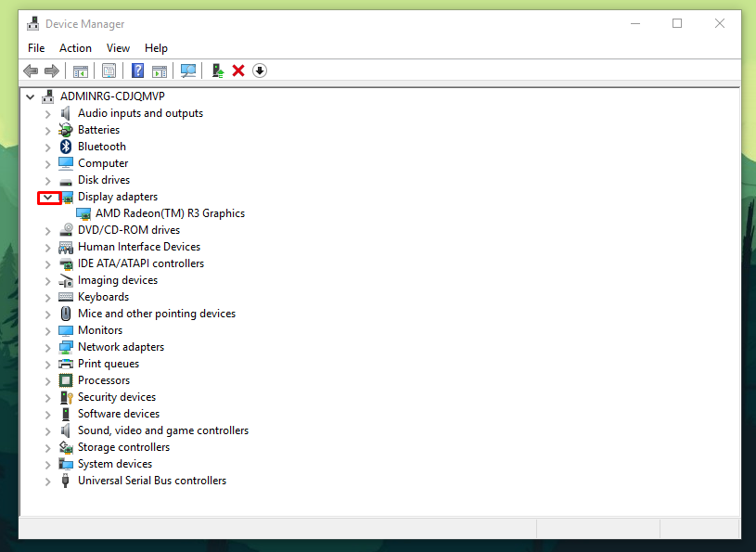The image size is (756, 552).
Task: Select the Storage controllers label
Action: pyautogui.click(x=124, y=447)
